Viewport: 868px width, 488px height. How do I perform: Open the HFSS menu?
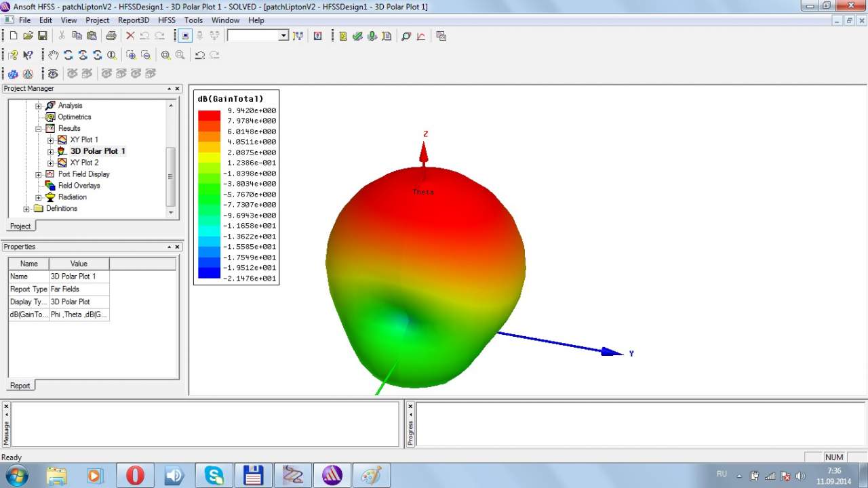click(x=167, y=20)
